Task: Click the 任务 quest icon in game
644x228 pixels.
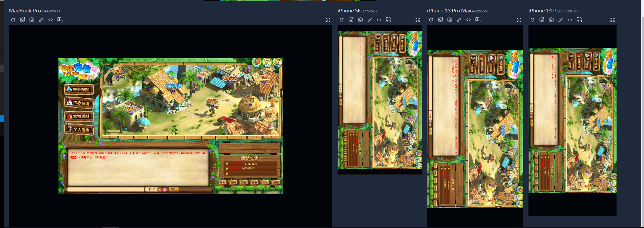Action: tap(277, 62)
